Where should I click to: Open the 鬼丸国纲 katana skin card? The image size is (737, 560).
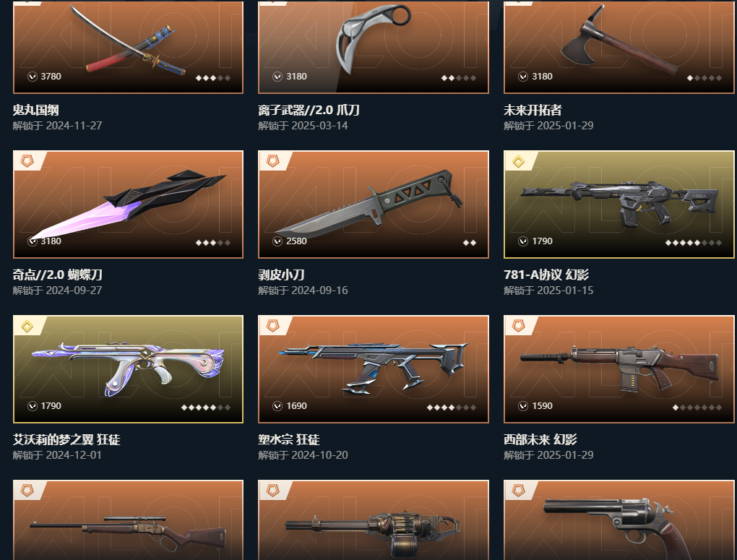[x=128, y=47]
